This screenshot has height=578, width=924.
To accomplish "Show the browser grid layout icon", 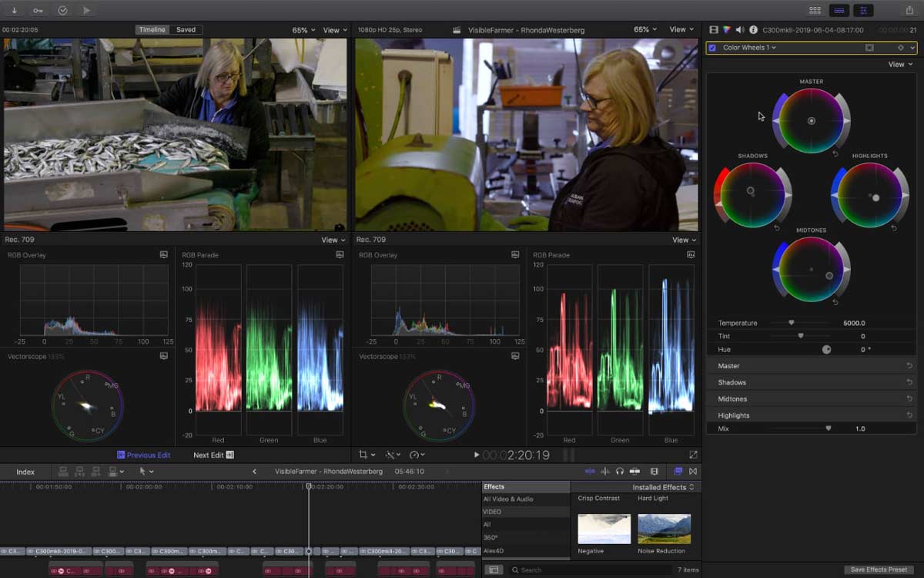I will (815, 10).
